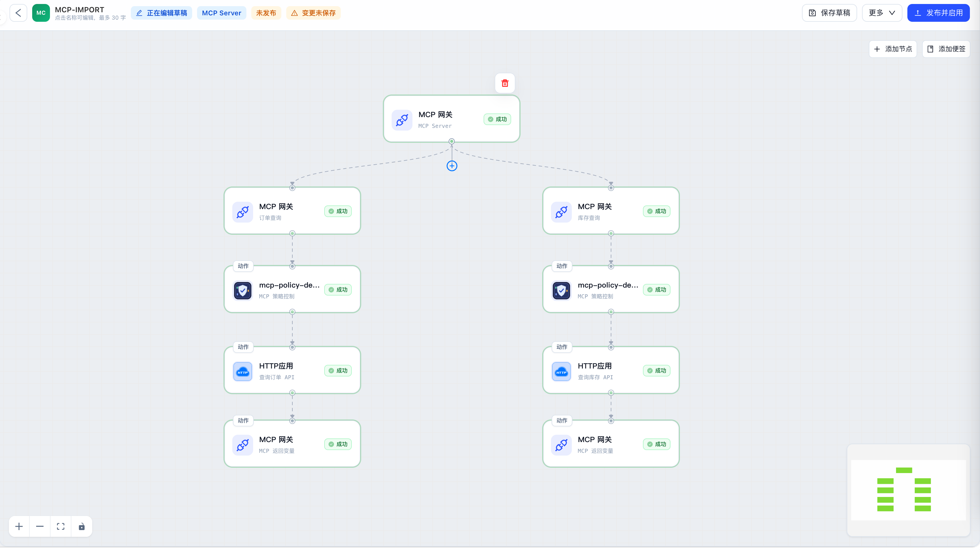The height and width of the screenshot is (550, 980).
Task: Click 发布并启用 button
Action: point(938,13)
